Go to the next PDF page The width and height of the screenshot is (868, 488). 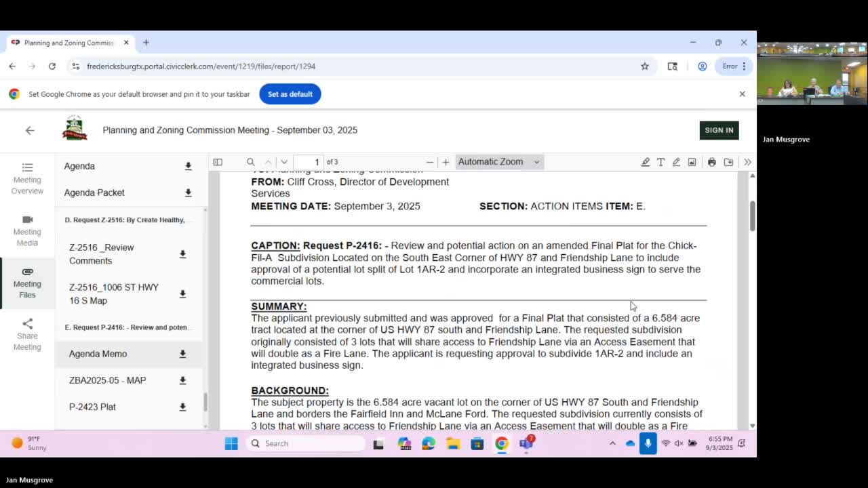[284, 162]
